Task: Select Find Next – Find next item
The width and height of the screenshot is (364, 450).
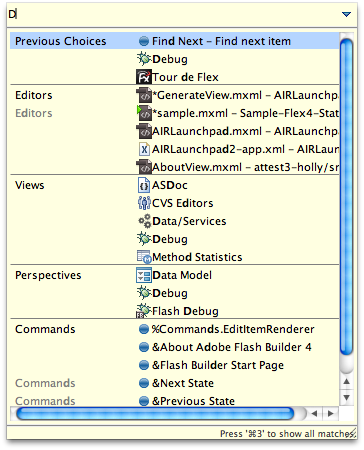Action: coord(175,41)
